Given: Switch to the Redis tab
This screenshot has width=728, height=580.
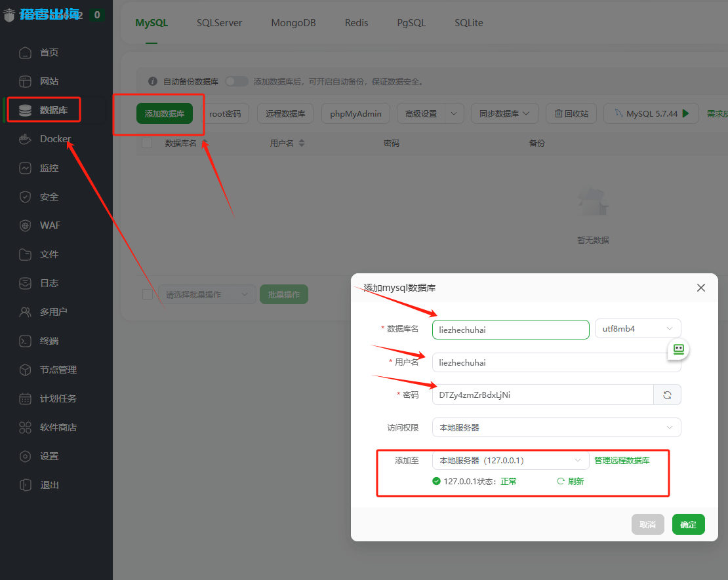Looking at the screenshot, I should (356, 23).
